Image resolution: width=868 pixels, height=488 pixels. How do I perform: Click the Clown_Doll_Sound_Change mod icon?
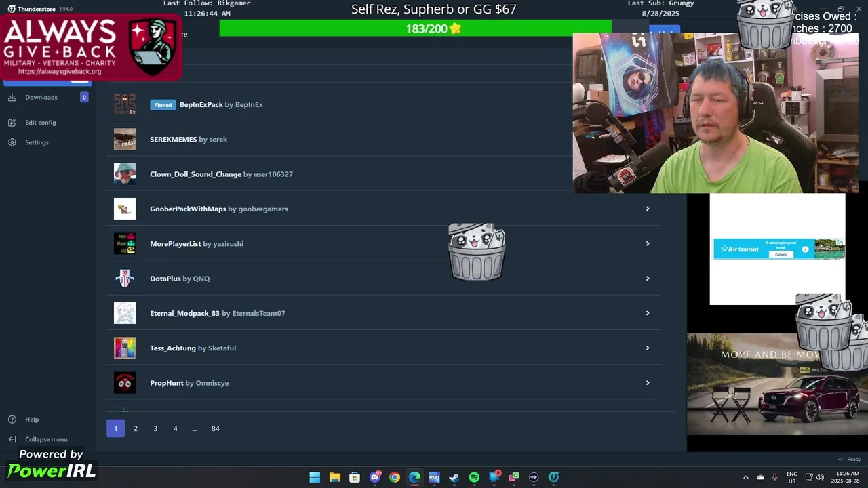pyautogui.click(x=125, y=174)
